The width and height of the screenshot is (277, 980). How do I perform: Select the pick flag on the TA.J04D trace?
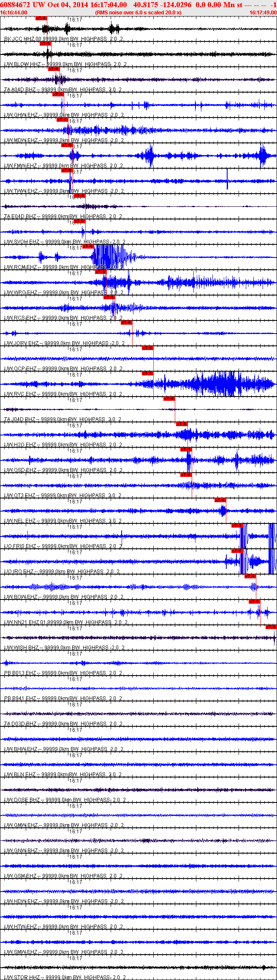pos(169,399)
